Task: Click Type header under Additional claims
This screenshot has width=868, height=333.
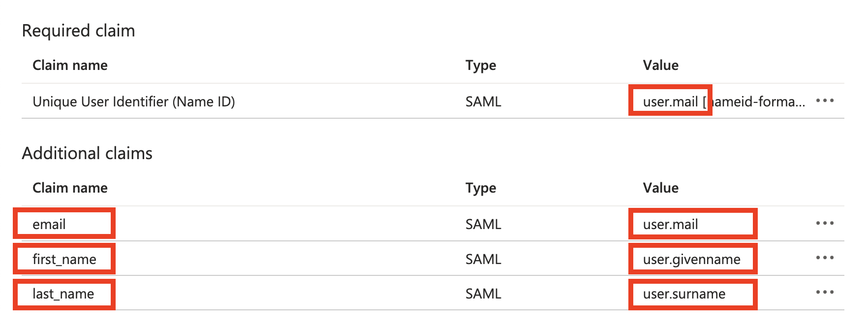Action: (481, 188)
